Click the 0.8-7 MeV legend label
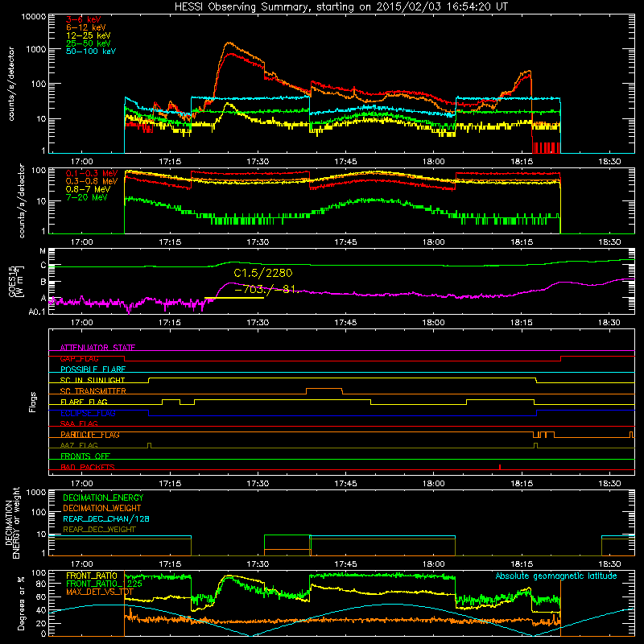Screen dimensions: 644x644 coord(88,189)
